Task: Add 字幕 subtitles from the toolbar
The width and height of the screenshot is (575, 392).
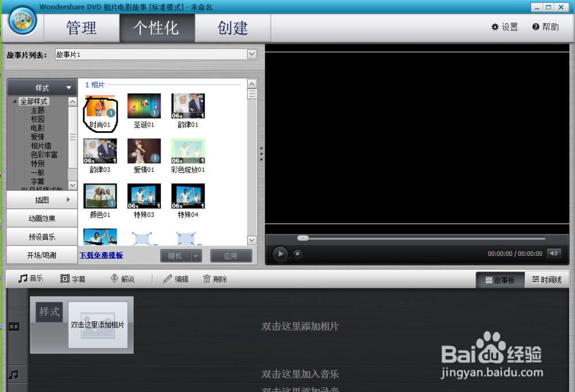Action: (73, 279)
